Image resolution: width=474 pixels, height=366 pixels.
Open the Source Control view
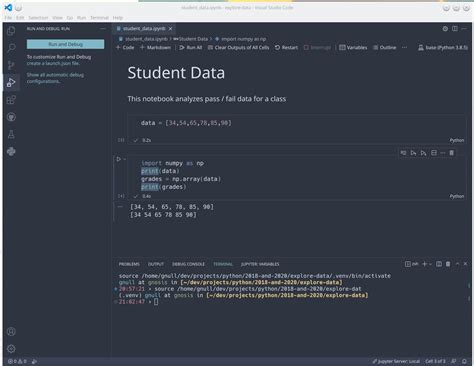[11, 65]
